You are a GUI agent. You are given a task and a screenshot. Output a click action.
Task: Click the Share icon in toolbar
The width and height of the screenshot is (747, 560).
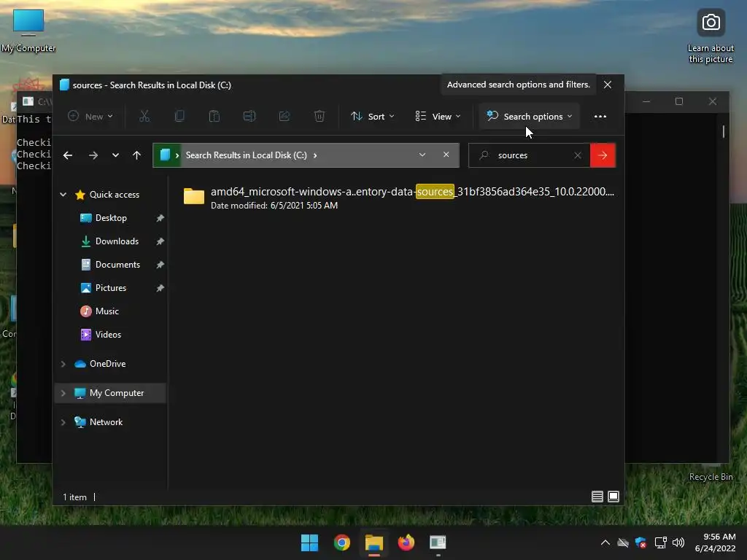click(x=285, y=116)
